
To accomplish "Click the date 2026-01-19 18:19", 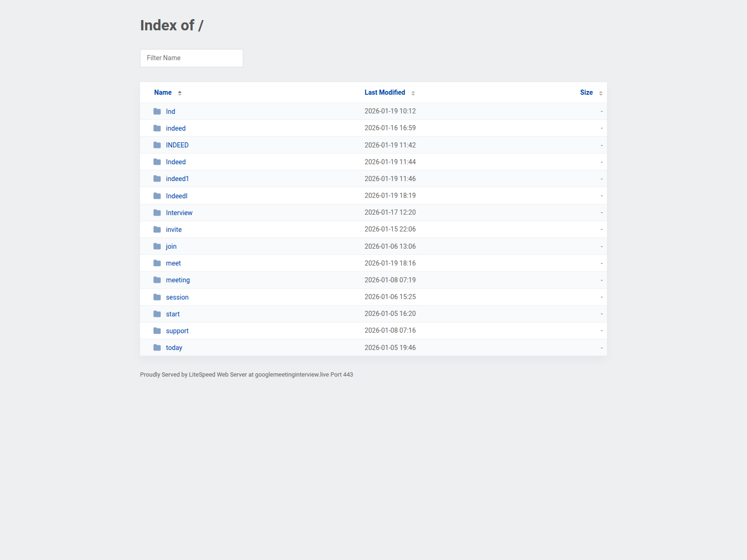I will point(390,196).
